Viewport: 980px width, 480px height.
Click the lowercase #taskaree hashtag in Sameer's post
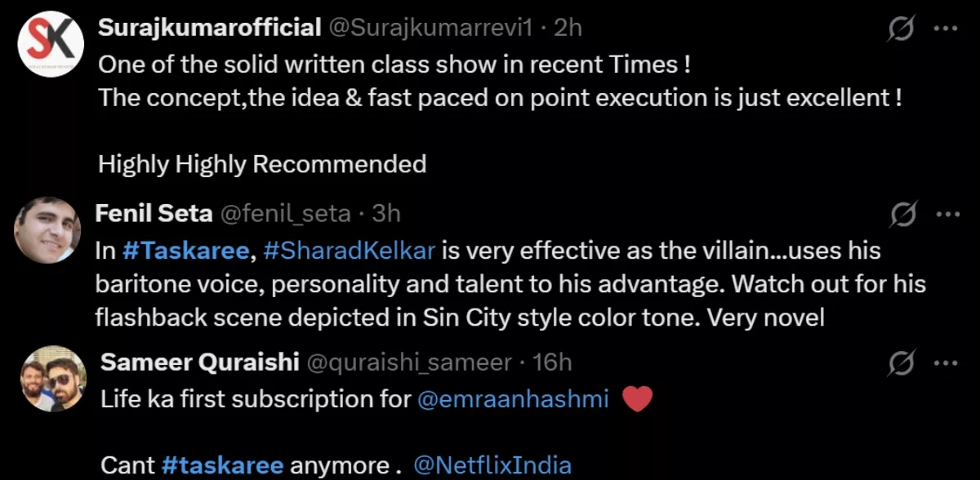tap(223, 465)
